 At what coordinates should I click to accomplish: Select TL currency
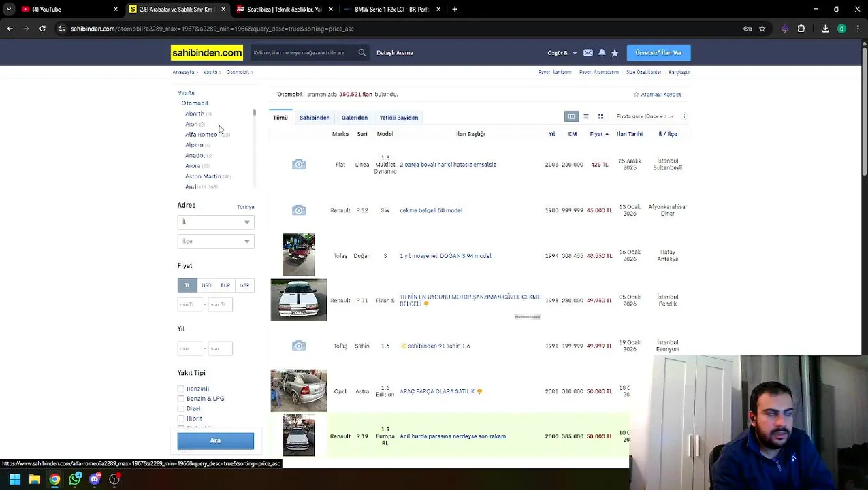pos(187,285)
